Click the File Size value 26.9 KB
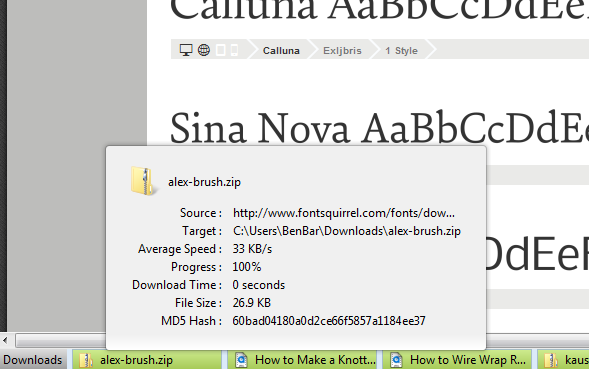This screenshot has width=589, height=369. [x=251, y=303]
